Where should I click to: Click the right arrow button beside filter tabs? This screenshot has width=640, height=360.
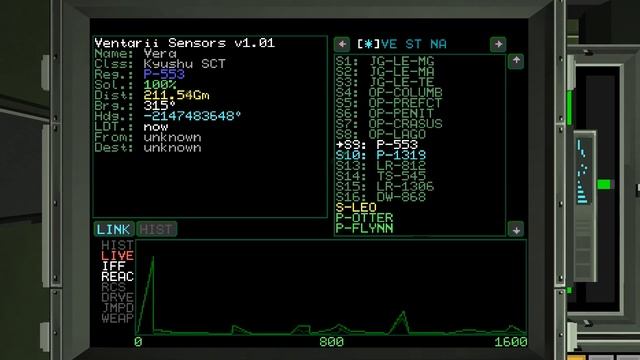(x=498, y=44)
